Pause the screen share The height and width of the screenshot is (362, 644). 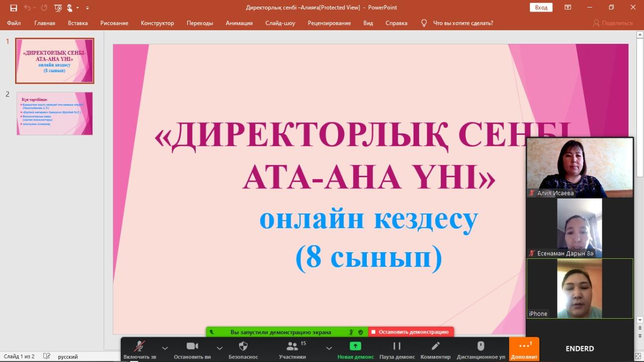[x=396, y=346]
